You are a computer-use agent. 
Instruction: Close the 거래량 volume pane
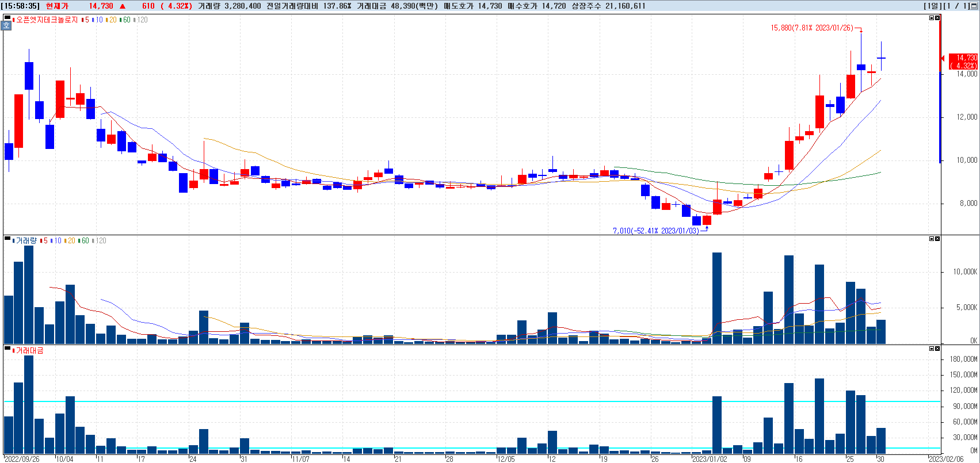[937, 239]
